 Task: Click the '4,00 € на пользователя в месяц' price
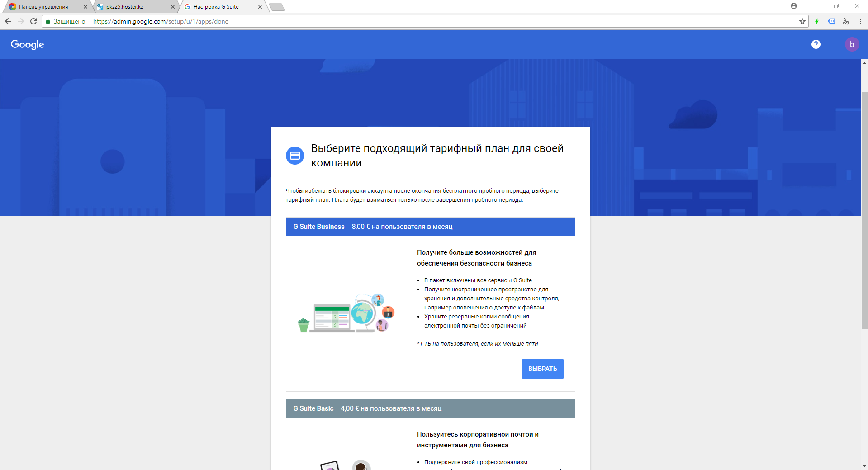click(391, 408)
